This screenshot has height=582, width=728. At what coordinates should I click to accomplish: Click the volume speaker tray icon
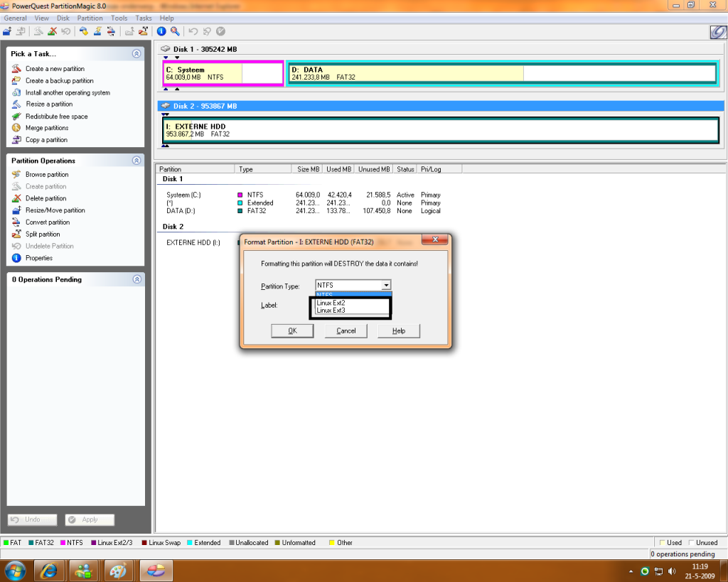pos(671,571)
